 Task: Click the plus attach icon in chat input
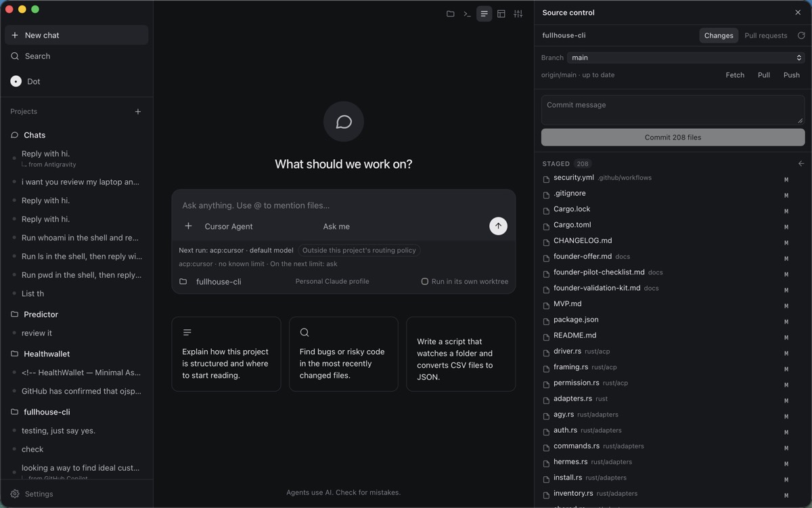click(189, 226)
